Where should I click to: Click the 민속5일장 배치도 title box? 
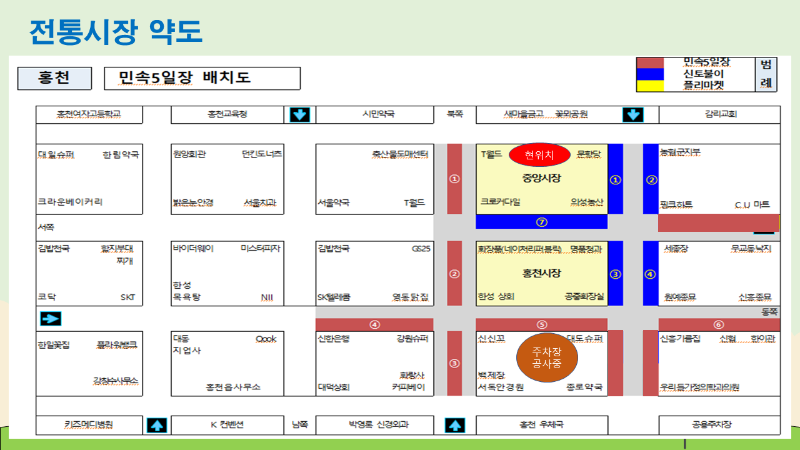coord(187,77)
